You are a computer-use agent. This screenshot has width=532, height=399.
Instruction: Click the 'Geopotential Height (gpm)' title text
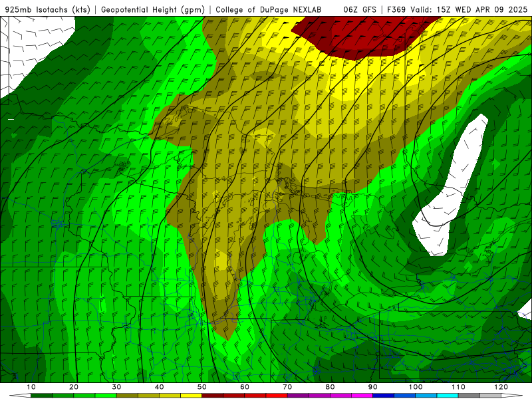click(153, 10)
